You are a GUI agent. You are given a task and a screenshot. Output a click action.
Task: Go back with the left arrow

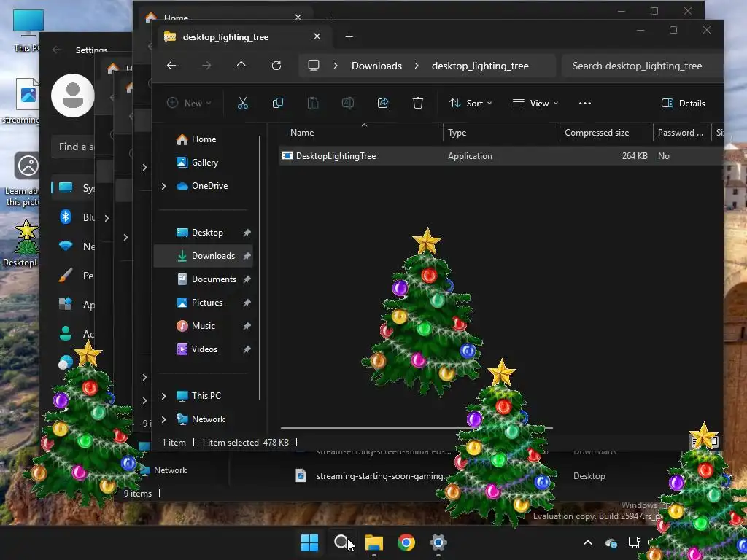[x=171, y=66]
